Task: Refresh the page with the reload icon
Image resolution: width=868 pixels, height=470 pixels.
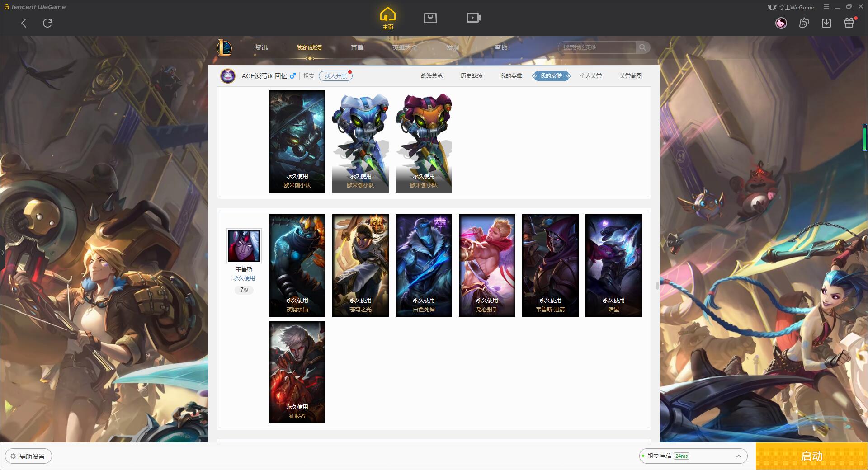Action: pos(47,23)
